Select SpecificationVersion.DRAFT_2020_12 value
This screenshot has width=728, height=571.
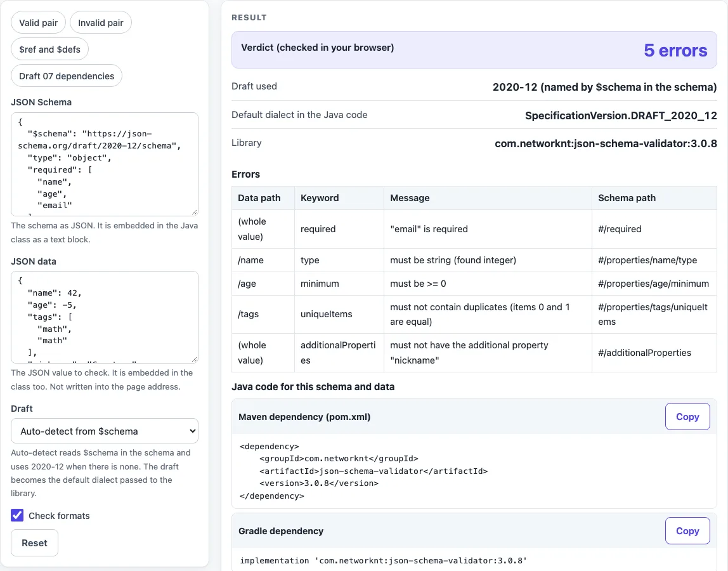[621, 115]
